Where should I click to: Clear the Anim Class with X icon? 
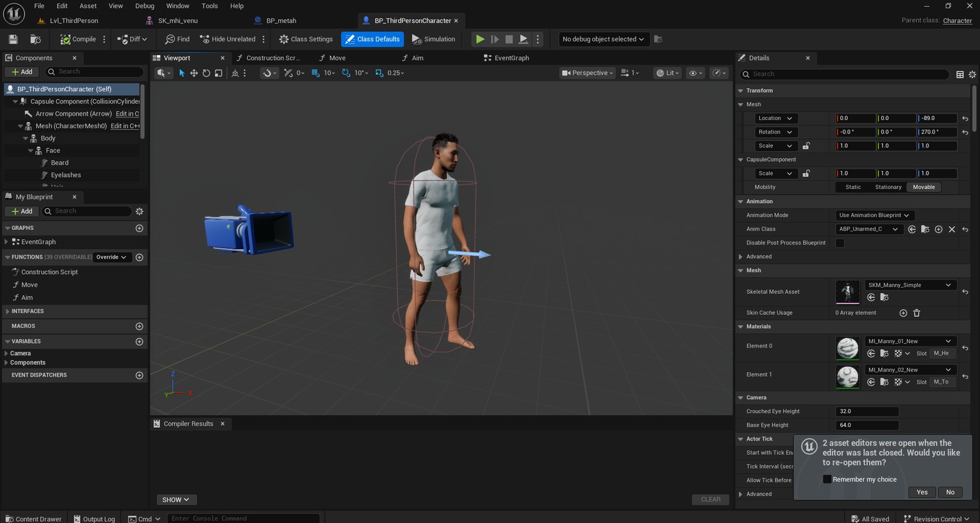(x=952, y=229)
